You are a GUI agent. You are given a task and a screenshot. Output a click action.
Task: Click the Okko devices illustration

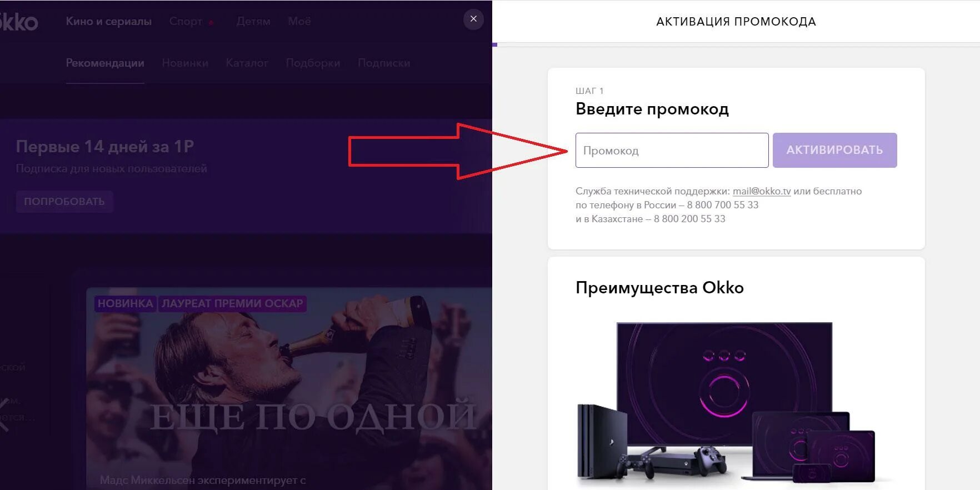pyautogui.click(x=726, y=402)
